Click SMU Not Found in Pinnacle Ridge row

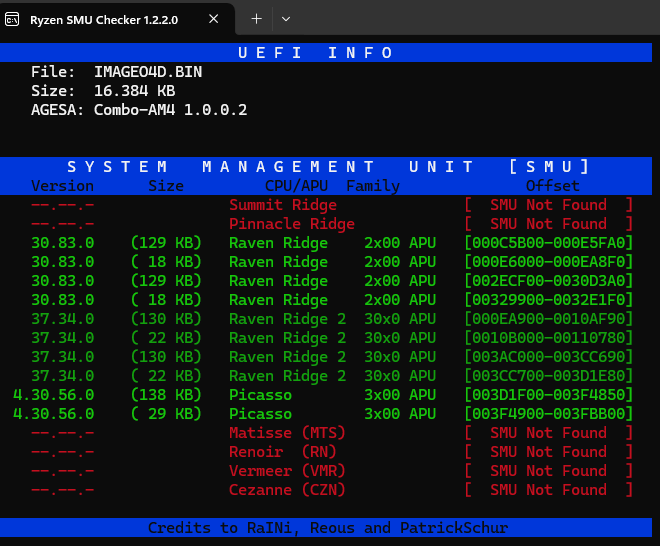[x=548, y=224]
